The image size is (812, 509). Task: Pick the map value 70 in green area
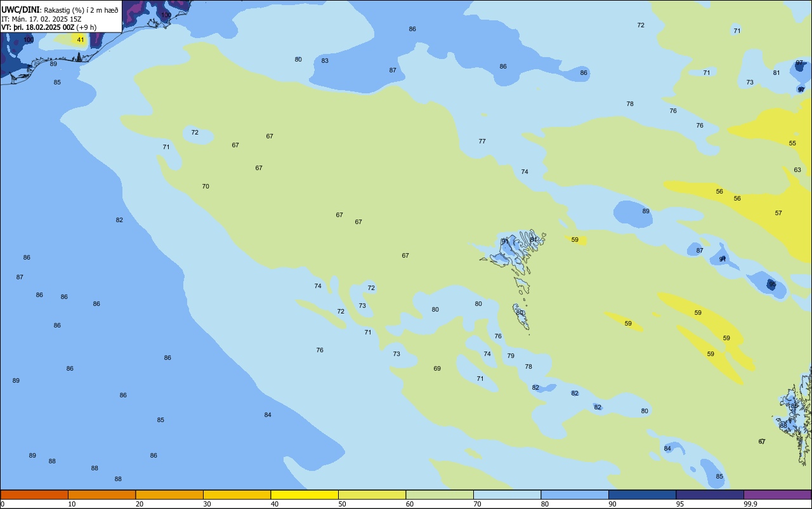(206, 187)
